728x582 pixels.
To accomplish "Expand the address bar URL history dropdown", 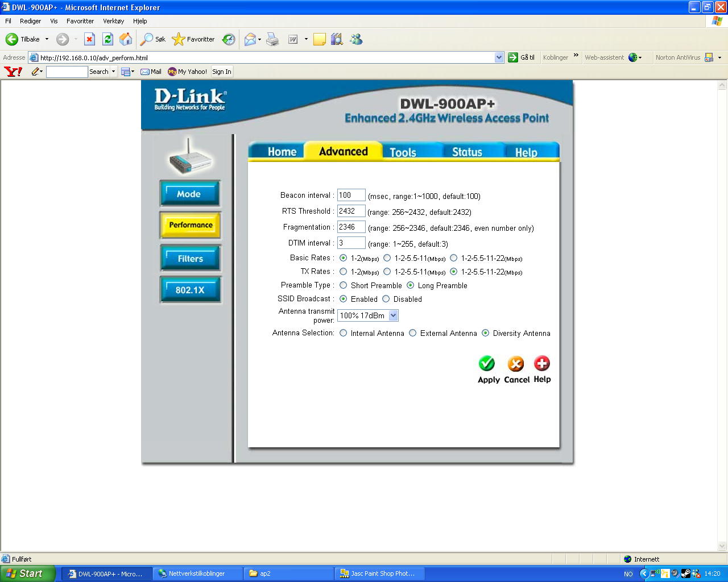I will click(499, 57).
